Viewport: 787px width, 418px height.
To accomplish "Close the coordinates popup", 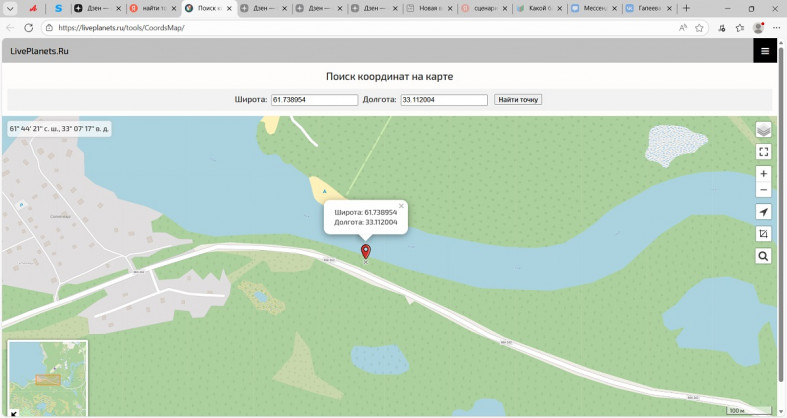I will click(x=401, y=206).
